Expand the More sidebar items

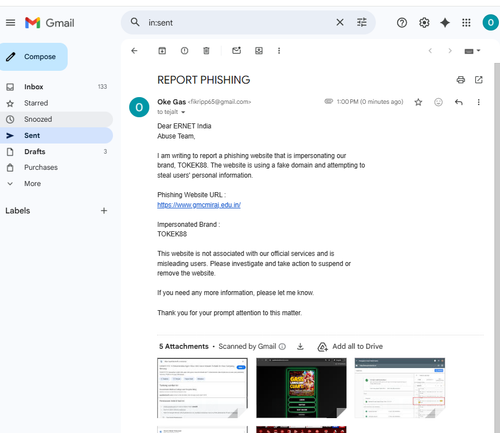pyautogui.click(x=56, y=184)
